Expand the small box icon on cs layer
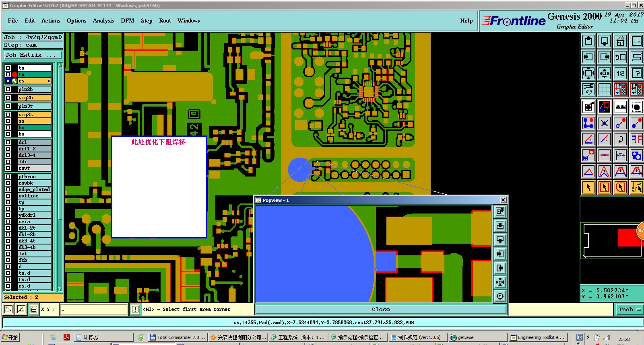The width and height of the screenshot is (644, 345). tap(49, 81)
